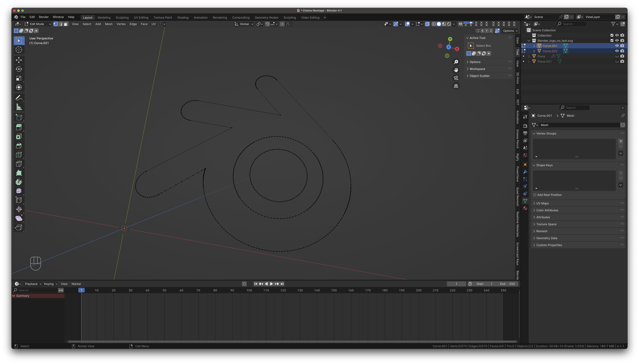Viewport: 639px width, 364px height.
Task: Activate the Poly Build tool
Action: pos(19,173)
